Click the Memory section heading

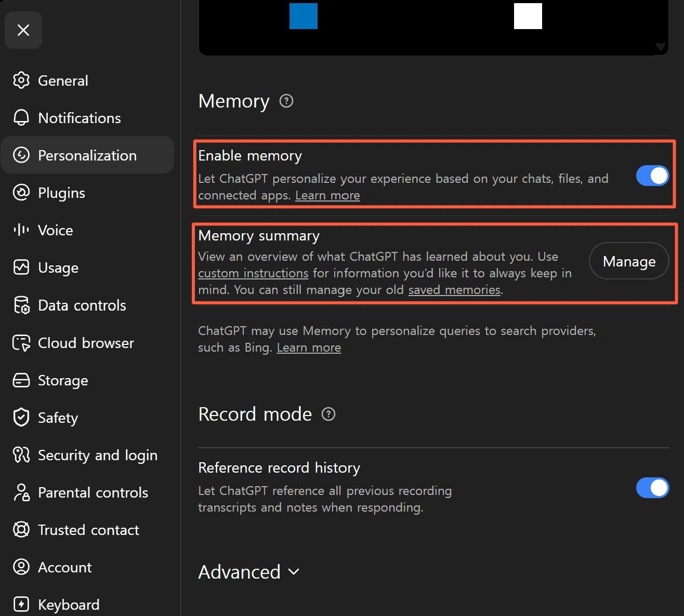point(234,101)
